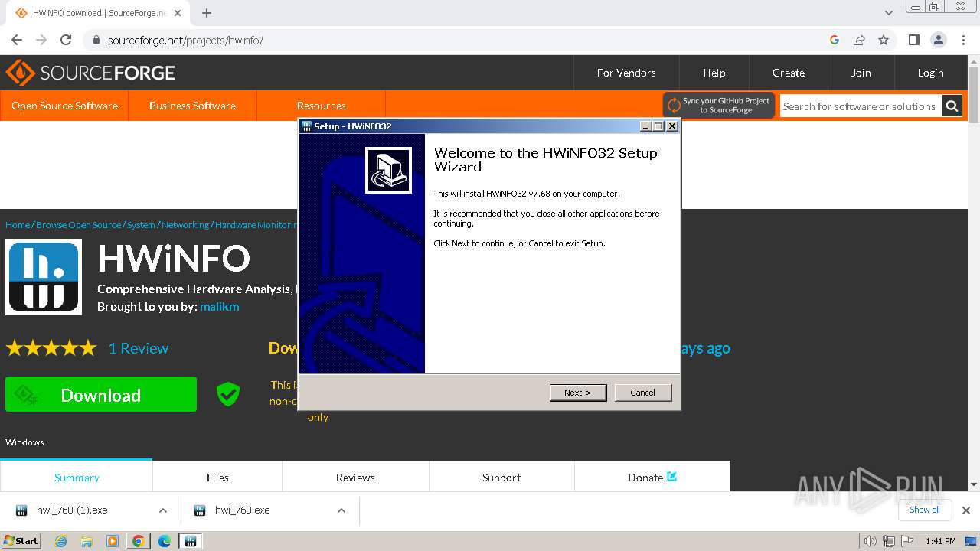Open Chrome three-dot menu

coord(962,40)
